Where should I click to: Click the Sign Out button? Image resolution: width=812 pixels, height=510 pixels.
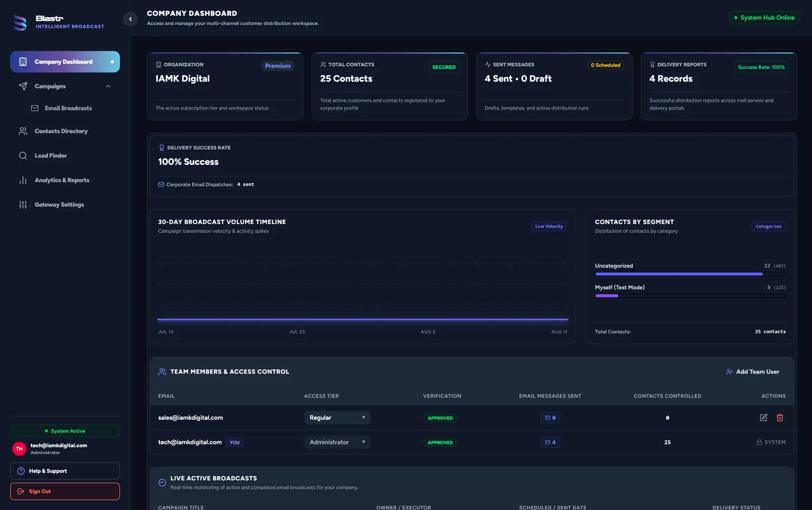coord(65,491)
